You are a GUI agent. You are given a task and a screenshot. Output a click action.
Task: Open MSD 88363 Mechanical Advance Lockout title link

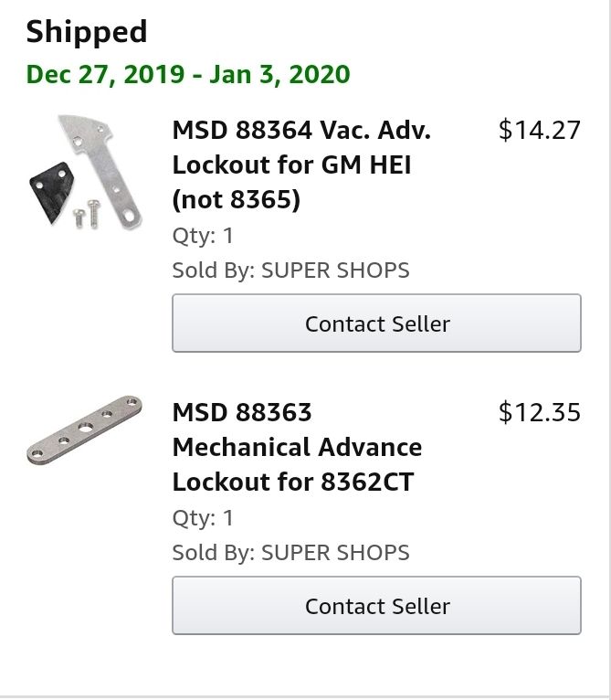coord(297,447)
